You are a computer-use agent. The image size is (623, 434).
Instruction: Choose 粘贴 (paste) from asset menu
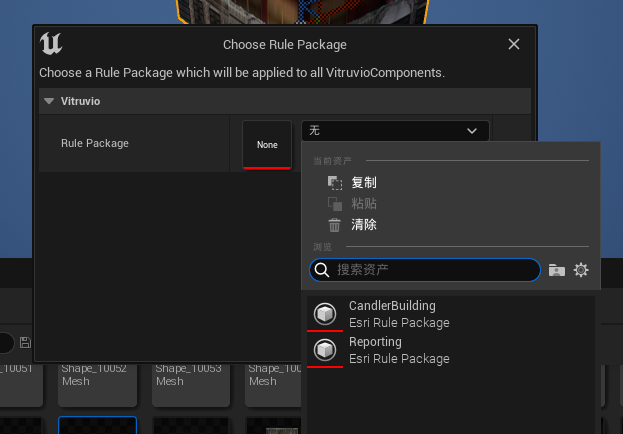click(364, 204)
